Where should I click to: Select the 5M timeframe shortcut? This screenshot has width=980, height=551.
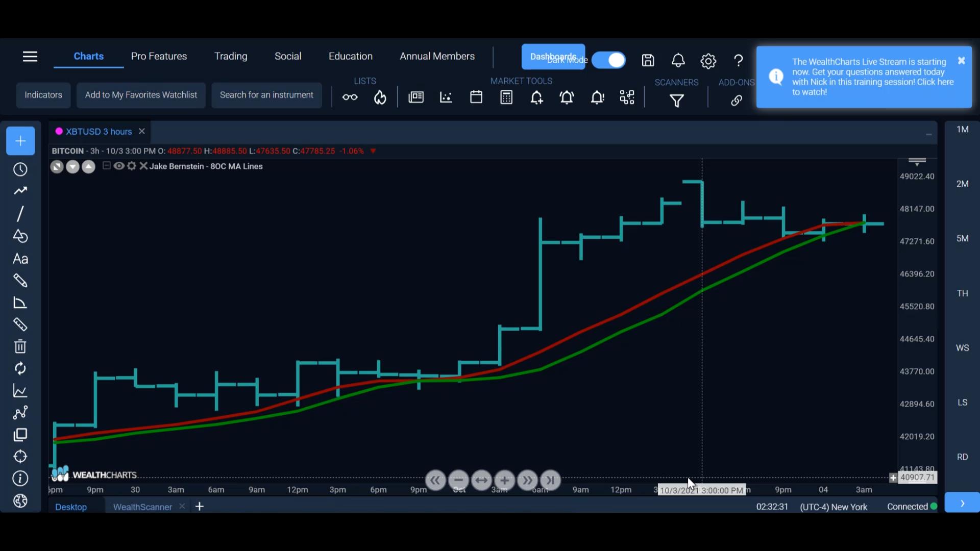coord(963,238)
